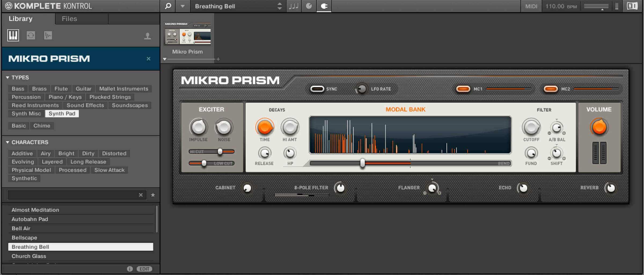Click the BEND slider handle
This screenshot has width=644, height=275.
point(363,163)
